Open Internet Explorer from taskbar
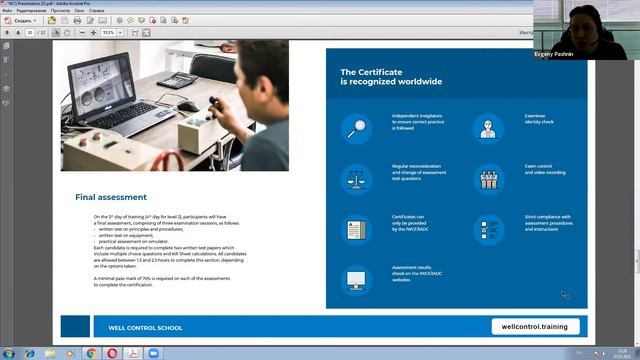 (x=29, y=353)
